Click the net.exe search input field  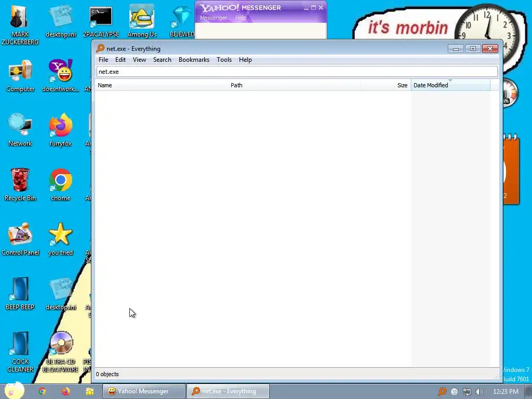click(x=297, y=72)
